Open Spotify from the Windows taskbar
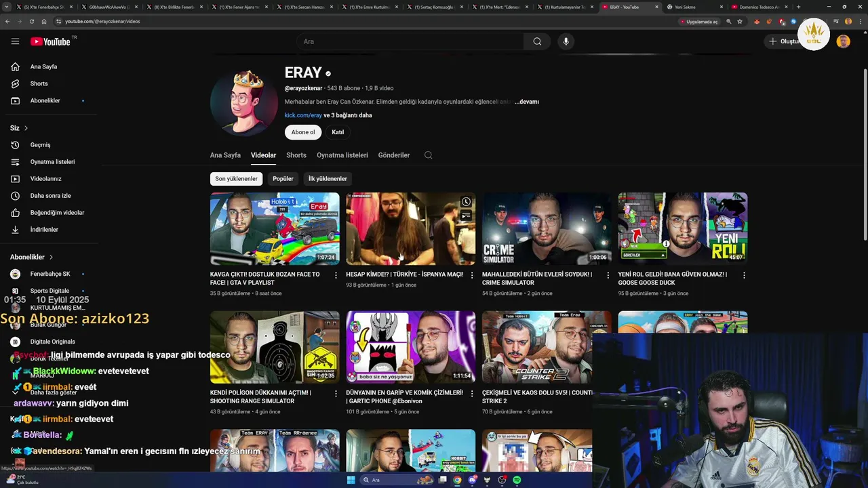 (x=517, y=480)
